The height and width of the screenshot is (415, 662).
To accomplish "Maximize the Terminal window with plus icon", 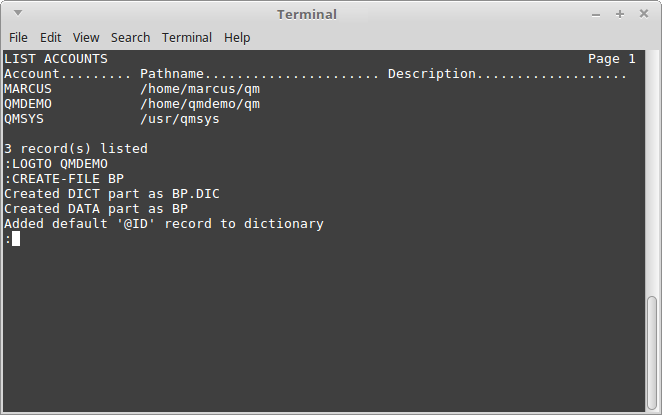I will point(620,14).
